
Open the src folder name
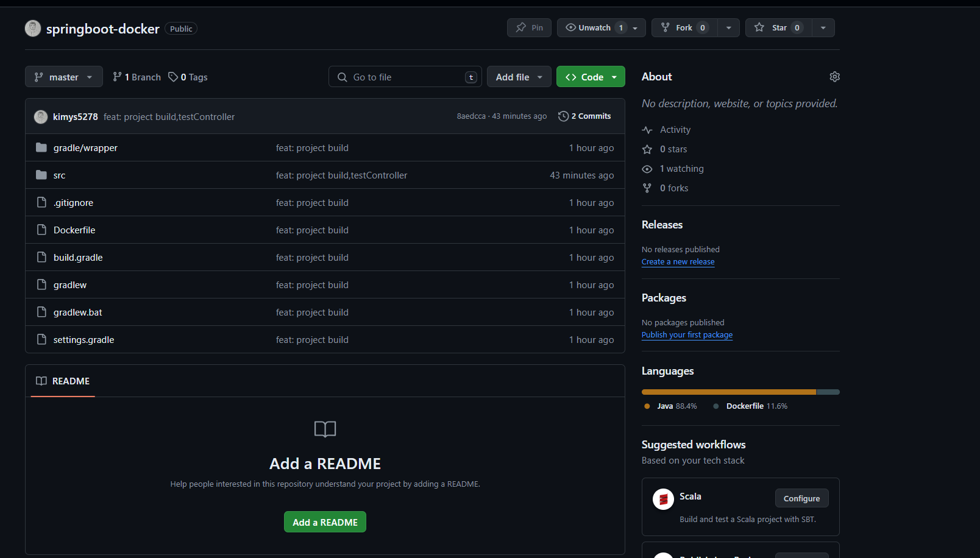[x=59, y=175]
